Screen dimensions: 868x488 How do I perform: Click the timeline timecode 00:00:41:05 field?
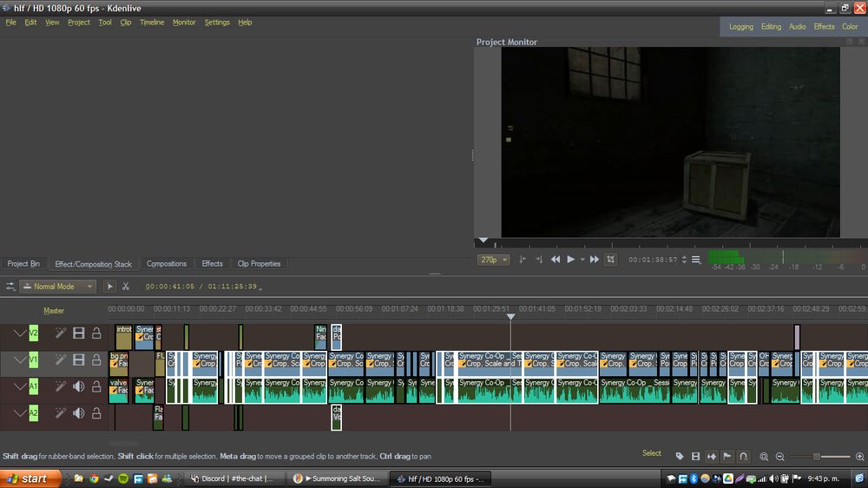pos(170,287)
